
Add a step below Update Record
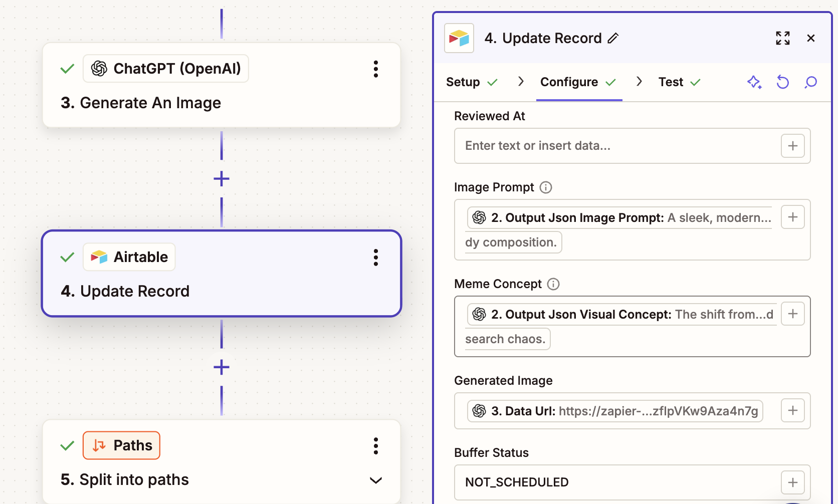[x=222, y=367]
